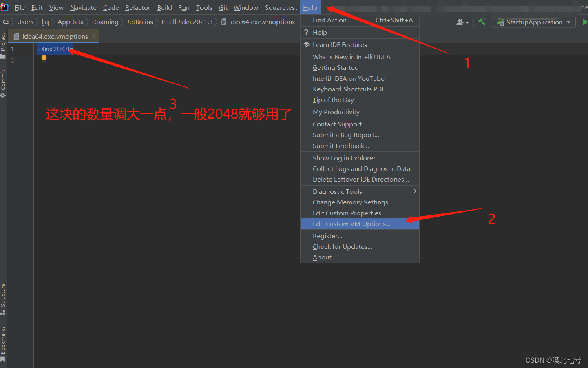Screen dimensions: 588x368
Task: Click line number 2 in gutter
Action: [12, 60]
